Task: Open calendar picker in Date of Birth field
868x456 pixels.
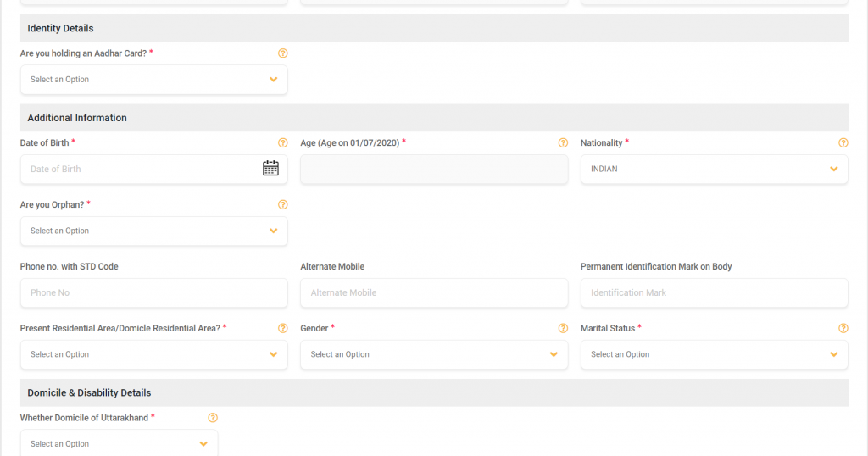Action: [270, 168]
